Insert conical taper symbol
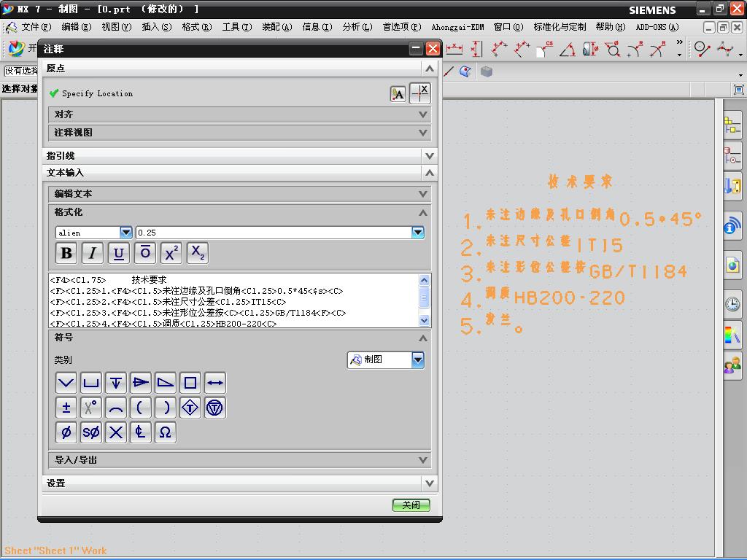This screenshot has height=560, width=747. [141, 383]
